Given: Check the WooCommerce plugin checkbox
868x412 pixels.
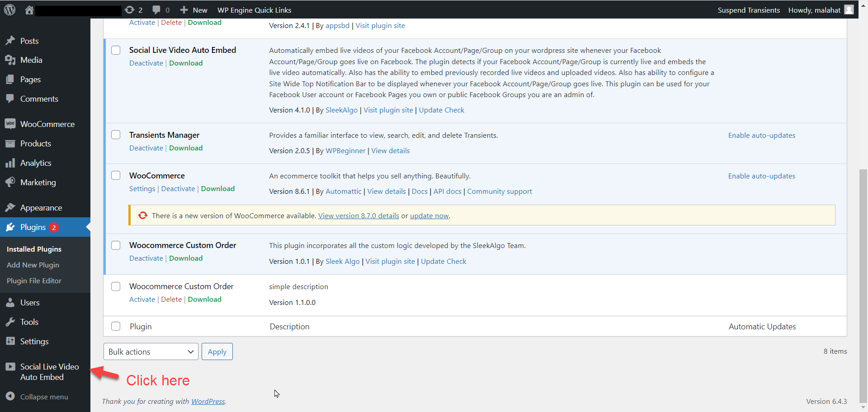Looking at the screenshot, I should coord(116,176).
